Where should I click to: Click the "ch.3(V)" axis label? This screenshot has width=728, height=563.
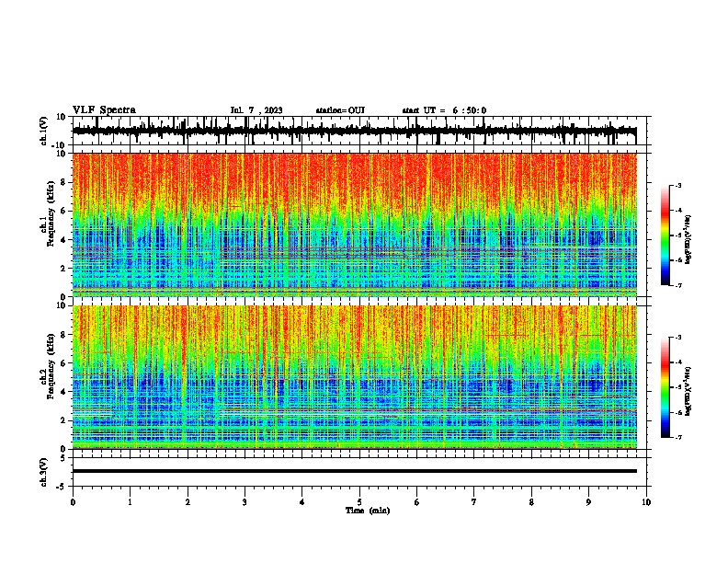pyautogui.click(x=43, y=472)
